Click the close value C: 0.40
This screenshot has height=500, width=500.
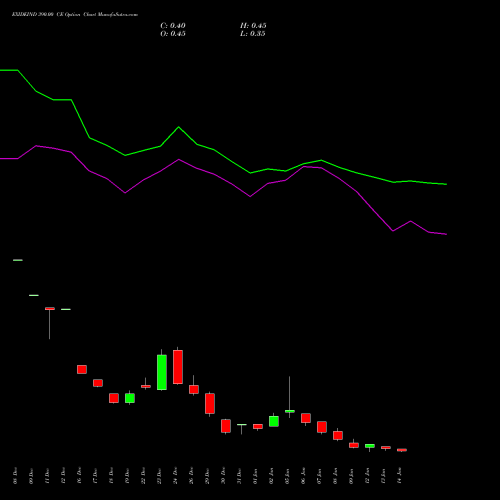(173, 26)
